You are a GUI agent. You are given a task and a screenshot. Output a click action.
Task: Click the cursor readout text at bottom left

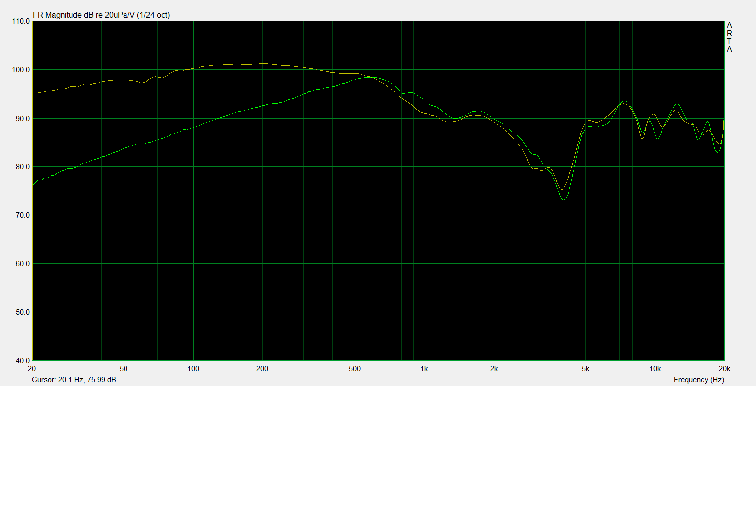(74, 380)
